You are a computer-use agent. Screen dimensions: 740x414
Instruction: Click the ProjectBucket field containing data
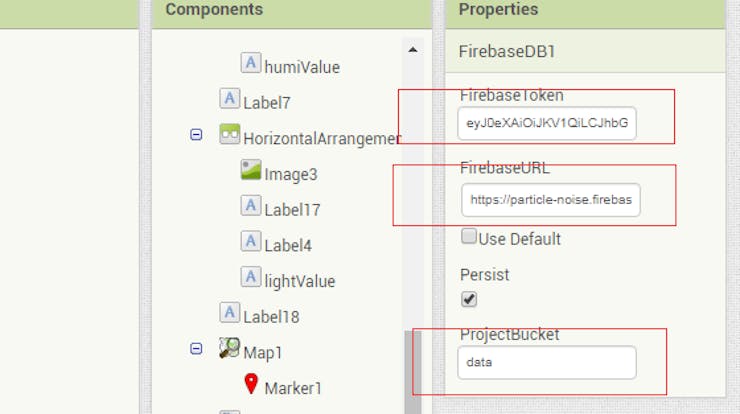pyautogui.click(x=547, y=362)
